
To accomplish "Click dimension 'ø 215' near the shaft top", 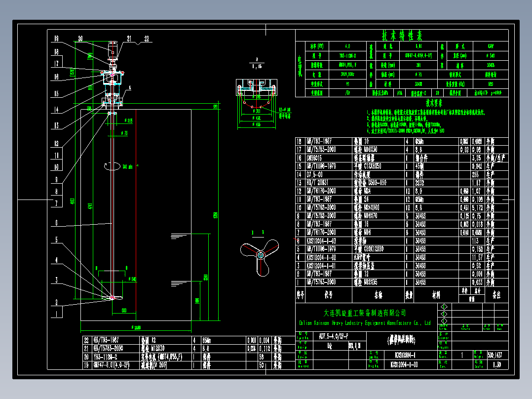I will pyautogui.click(x=129, y=120).
